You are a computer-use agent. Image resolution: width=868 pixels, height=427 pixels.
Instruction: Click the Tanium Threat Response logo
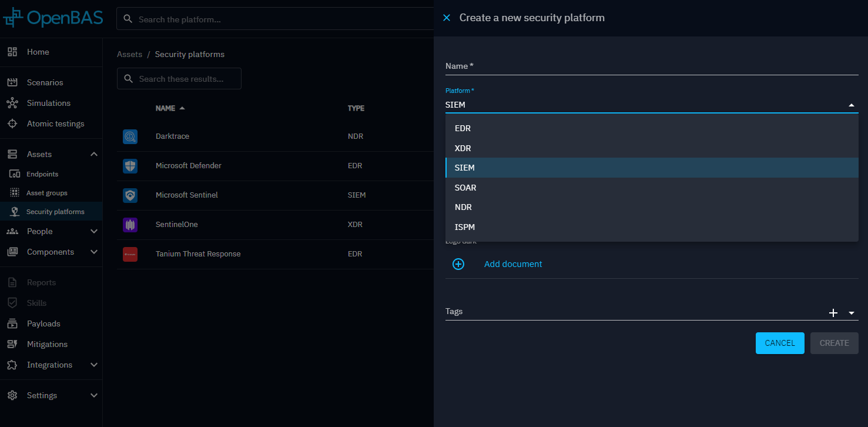[x=130, y=254]
